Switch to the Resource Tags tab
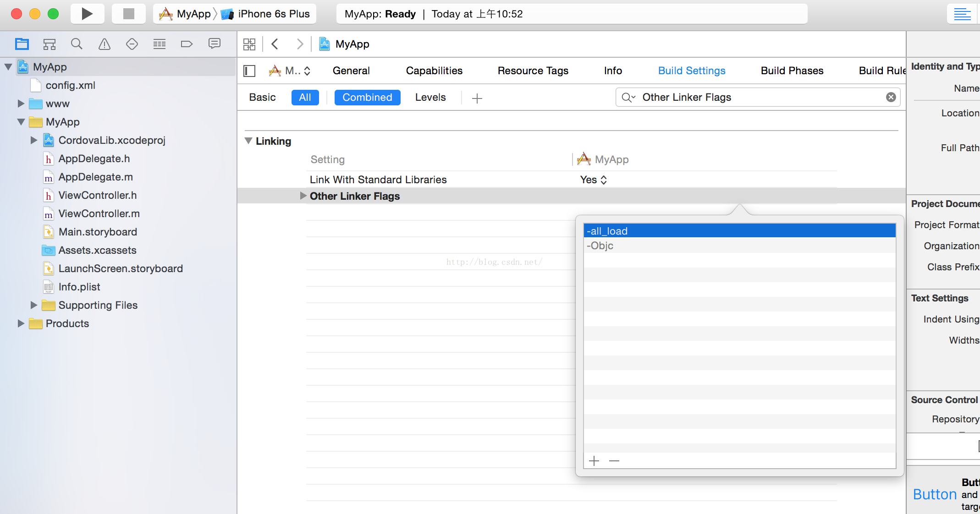The image size is (980, 514). pos(533,71)
